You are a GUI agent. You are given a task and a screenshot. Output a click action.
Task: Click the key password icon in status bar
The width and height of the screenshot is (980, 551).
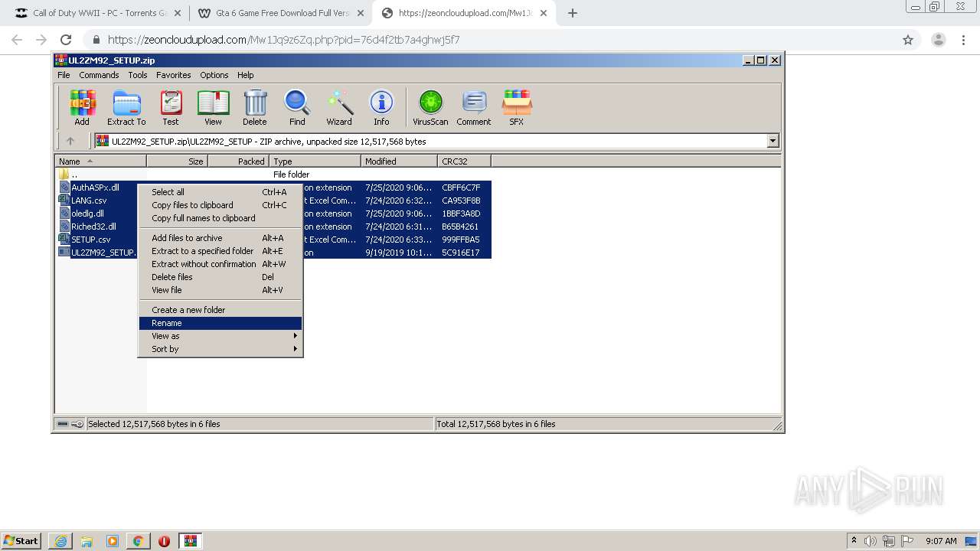(x=77, y=424)
